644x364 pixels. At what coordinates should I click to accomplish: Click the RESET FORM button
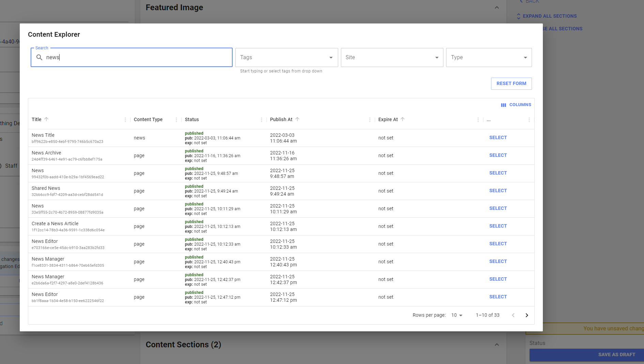coord(511,83)
